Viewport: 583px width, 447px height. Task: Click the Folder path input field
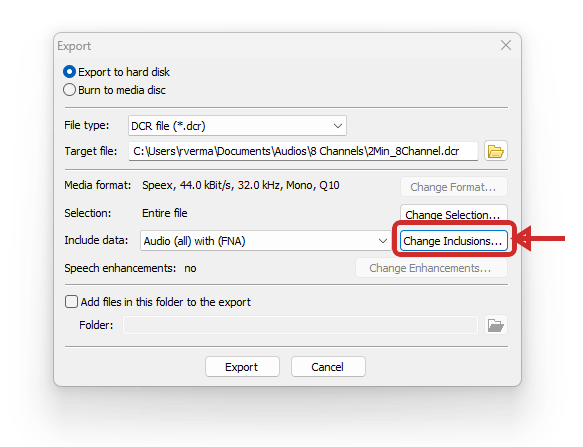(x=300, y=325)
